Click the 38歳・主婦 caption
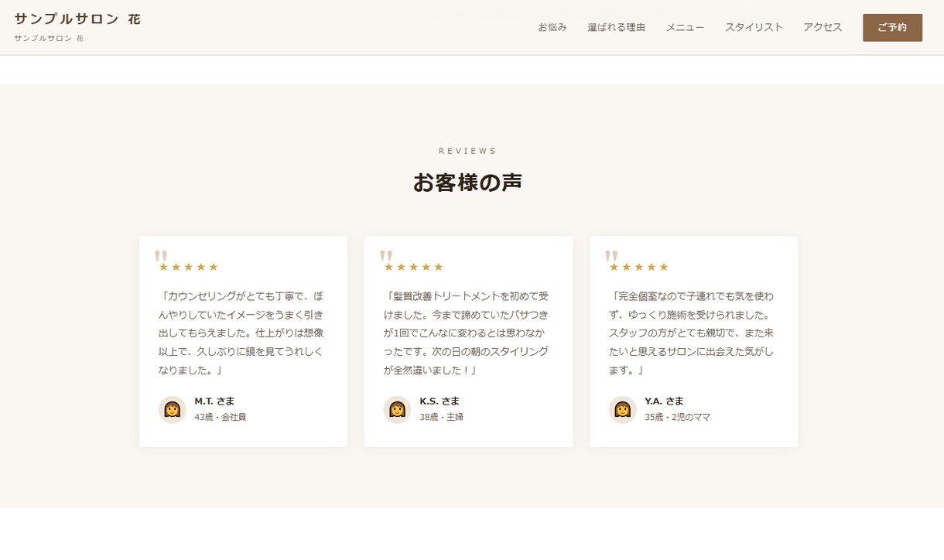 pyautogui.click(x=441, y=417)
